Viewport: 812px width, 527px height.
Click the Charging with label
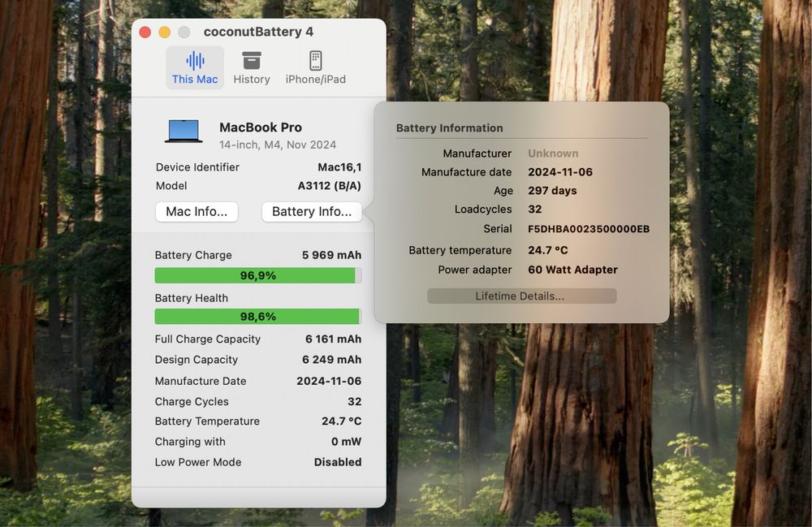[x=190, y=442]
